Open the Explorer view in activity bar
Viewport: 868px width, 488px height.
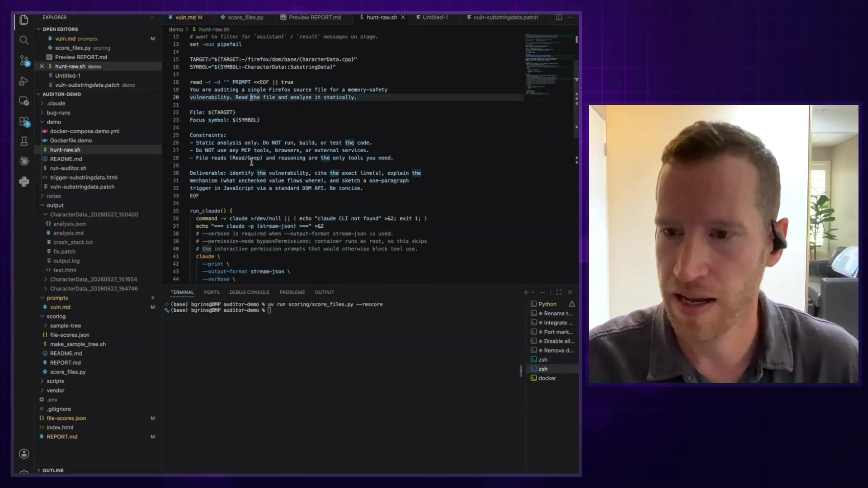(x=24, y=20)
